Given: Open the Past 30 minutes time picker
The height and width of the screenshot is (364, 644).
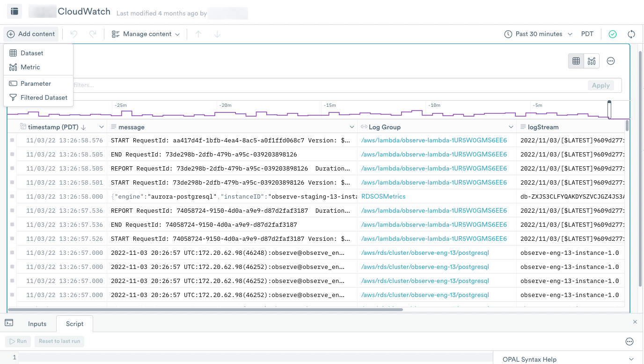Looking at the screenshot, I should click(x=538, y=34).
